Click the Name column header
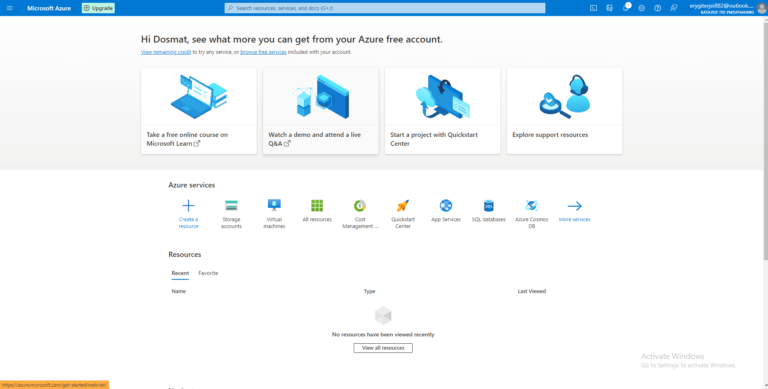768x389 pixels. [x=179, y=291]
